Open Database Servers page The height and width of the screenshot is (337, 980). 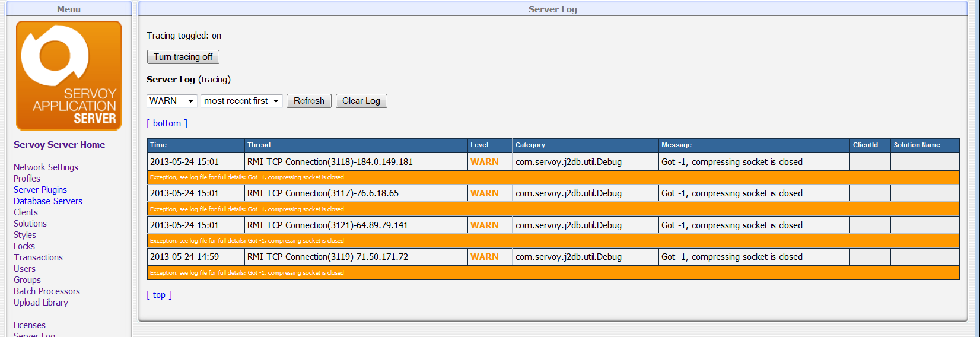(48, 201)
